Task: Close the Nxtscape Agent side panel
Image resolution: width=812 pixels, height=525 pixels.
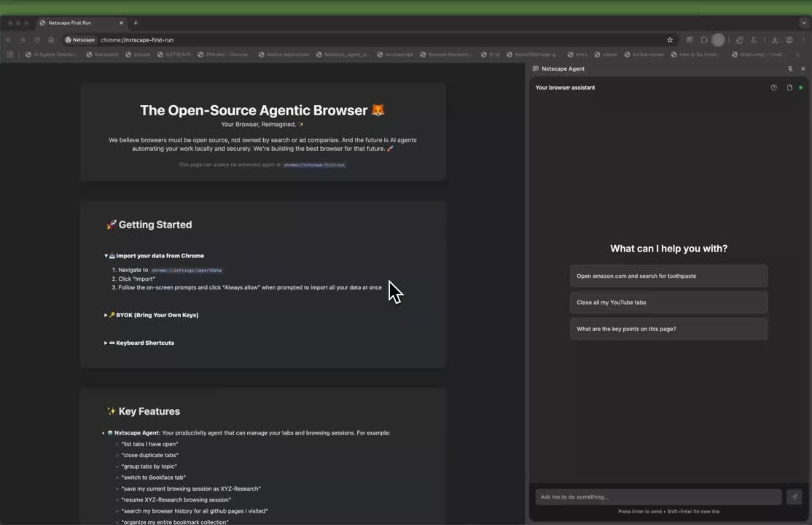Action: [x=803, y=69]
